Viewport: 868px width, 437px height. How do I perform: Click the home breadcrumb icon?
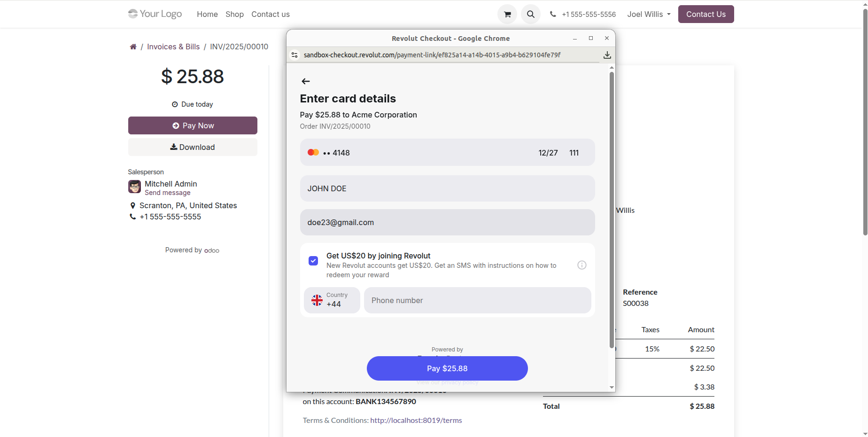[x=133, y=47]
